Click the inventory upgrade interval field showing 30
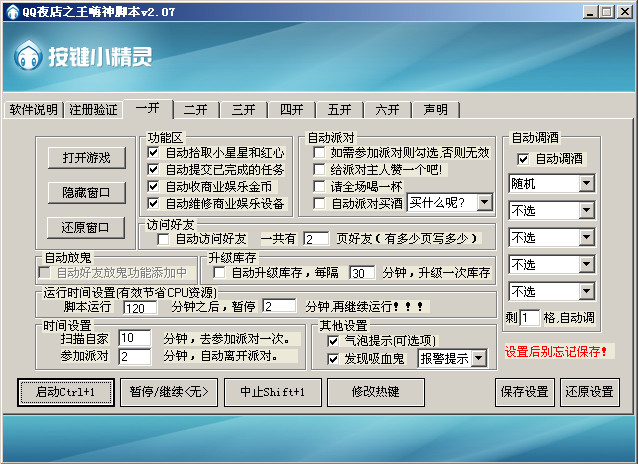The height and width of the screenshot is (464, 638). pyautogui.click(x=362, y=273)
